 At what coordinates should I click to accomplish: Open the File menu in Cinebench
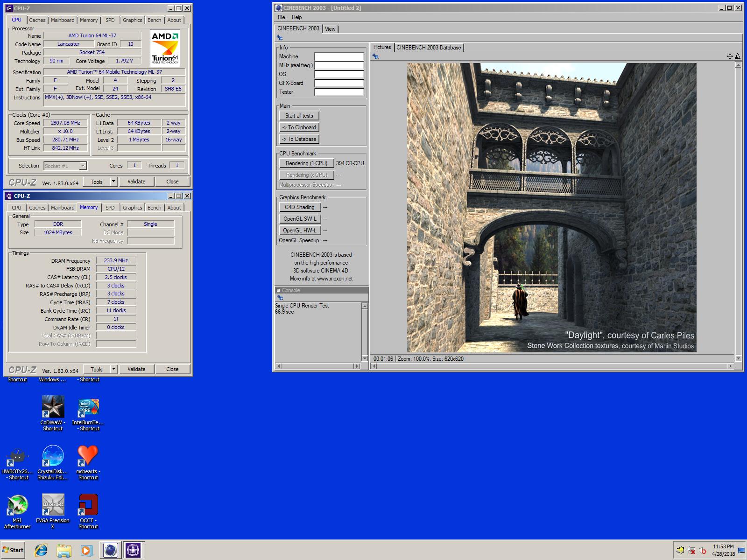point(281,17)
